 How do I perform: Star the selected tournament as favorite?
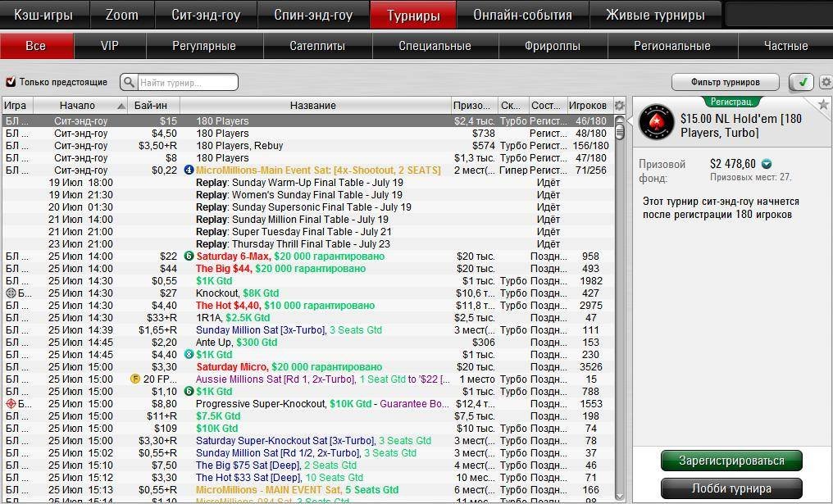tap(823, 104)
